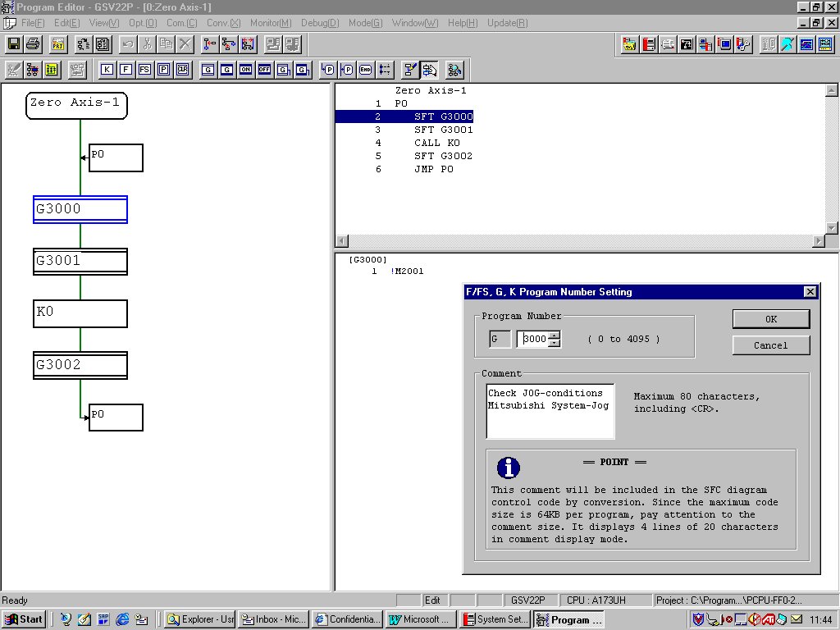This screenshot has height=630, width=840.
Task: Increase program number with up spinner
Action: pyautogui.click(x=555, y=335)
